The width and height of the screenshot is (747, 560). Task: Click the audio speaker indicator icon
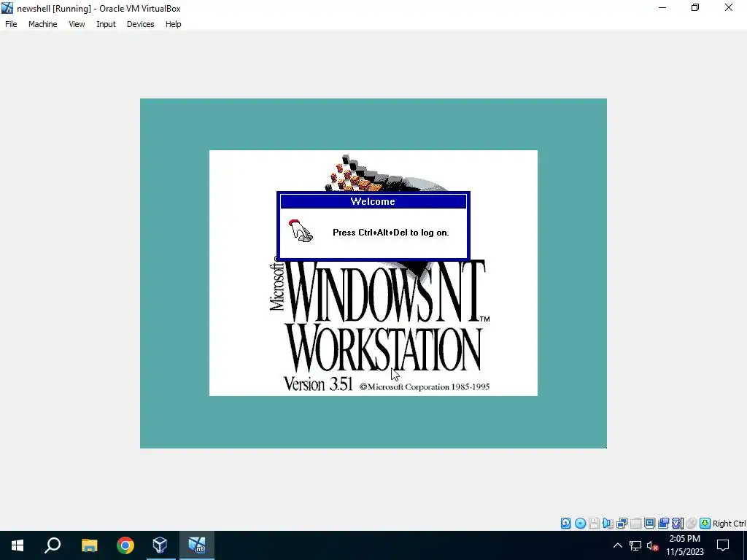[608, 524]
